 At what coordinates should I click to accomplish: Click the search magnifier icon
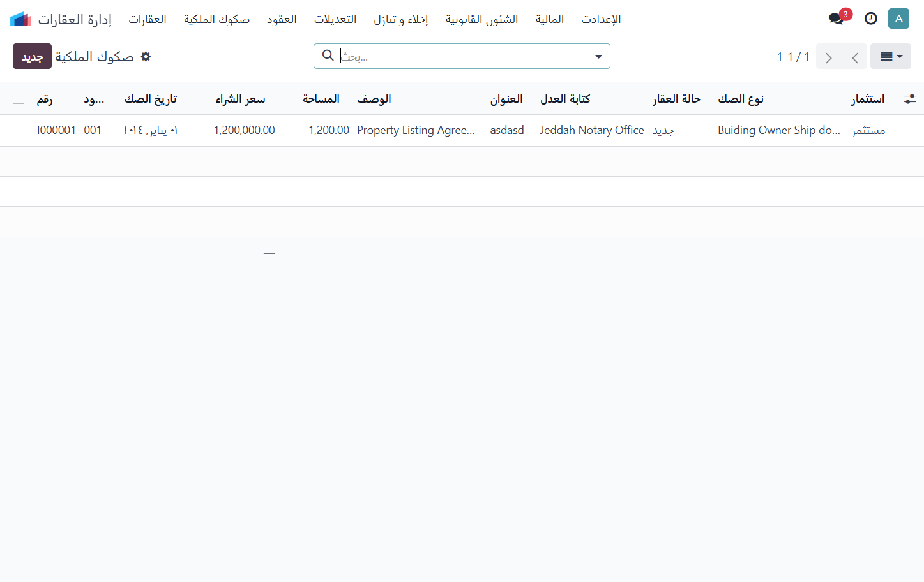[x=328, y=56]
